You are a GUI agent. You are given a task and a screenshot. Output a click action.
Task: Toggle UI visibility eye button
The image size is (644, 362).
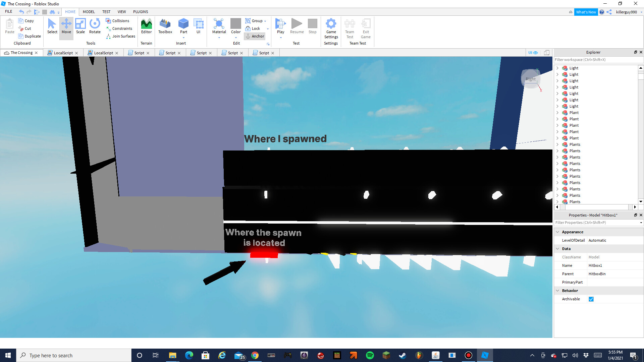[533, 53]
